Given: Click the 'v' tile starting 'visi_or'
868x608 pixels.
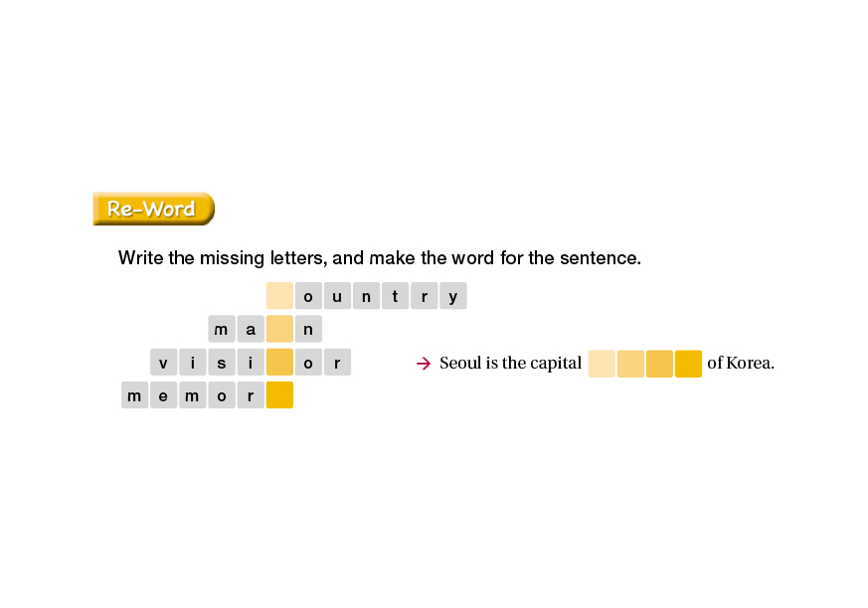Looking at the screenshot, I should [163, 363].
